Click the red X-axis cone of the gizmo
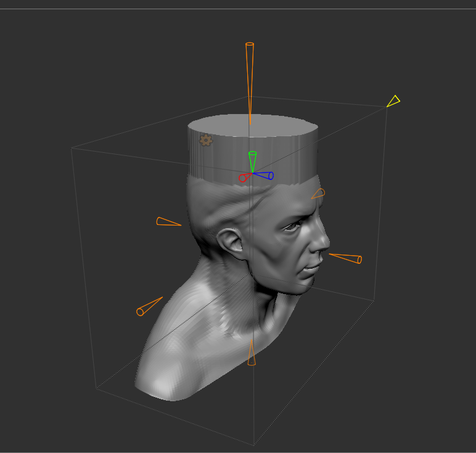The width and height of the screenshot is (476, 453). [244, 178]
